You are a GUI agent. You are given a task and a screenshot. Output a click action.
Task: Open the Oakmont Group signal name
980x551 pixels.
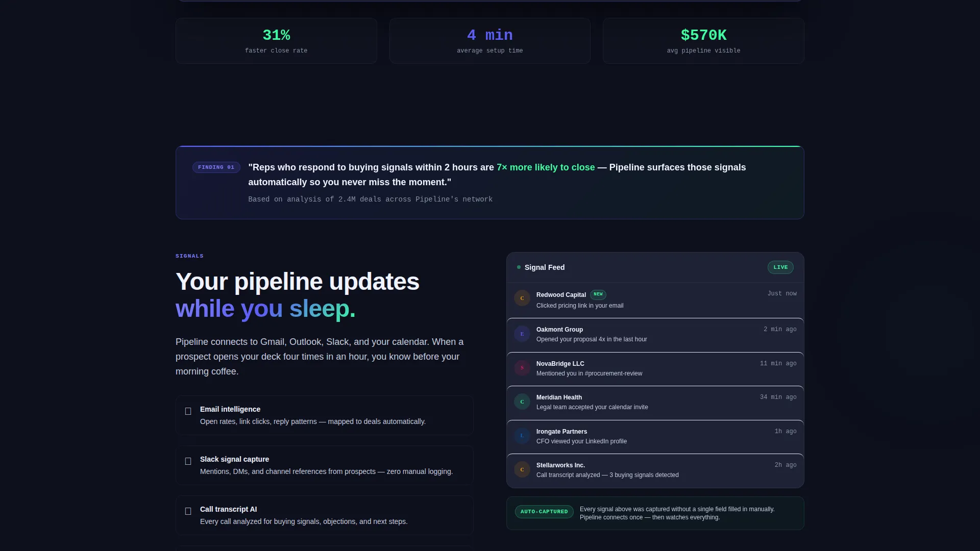(x=559, y=330)
